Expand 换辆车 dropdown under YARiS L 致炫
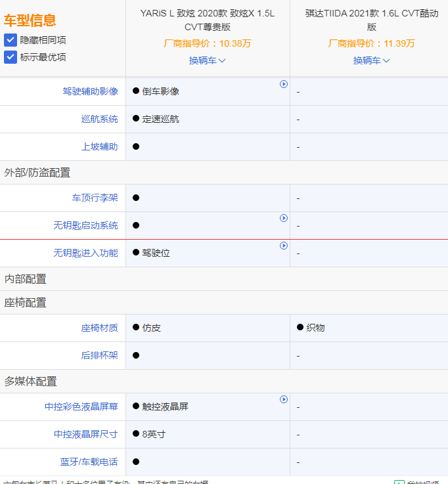 tap(208, 60)
